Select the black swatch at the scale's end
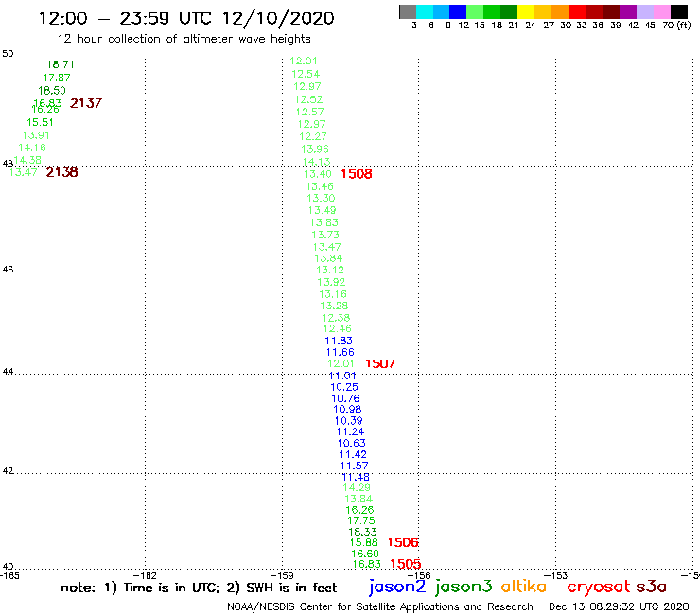Screen dimensions: 700x615 [x=678, y=11]
